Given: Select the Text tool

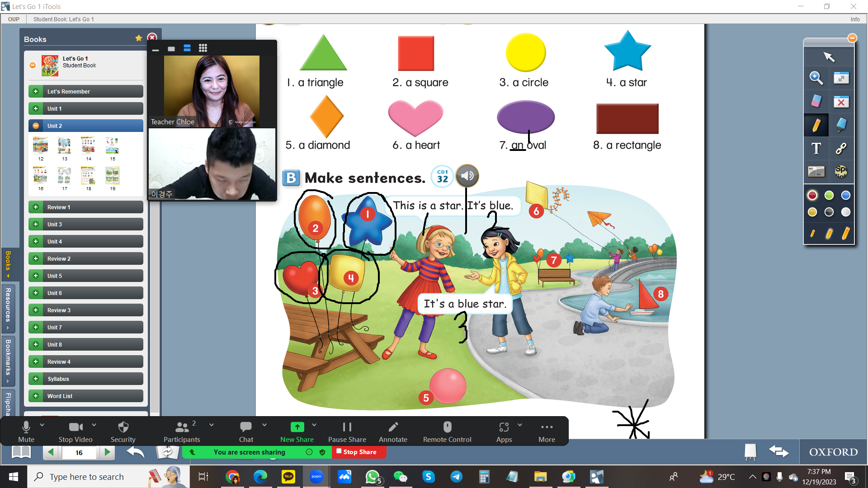Looking at the screenshot, I should click(x=816, y=148).
